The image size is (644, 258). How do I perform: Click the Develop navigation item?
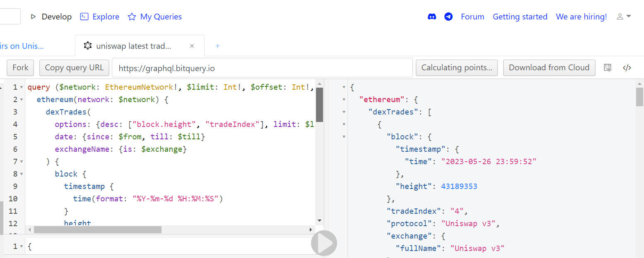click(x=51, y=17)
